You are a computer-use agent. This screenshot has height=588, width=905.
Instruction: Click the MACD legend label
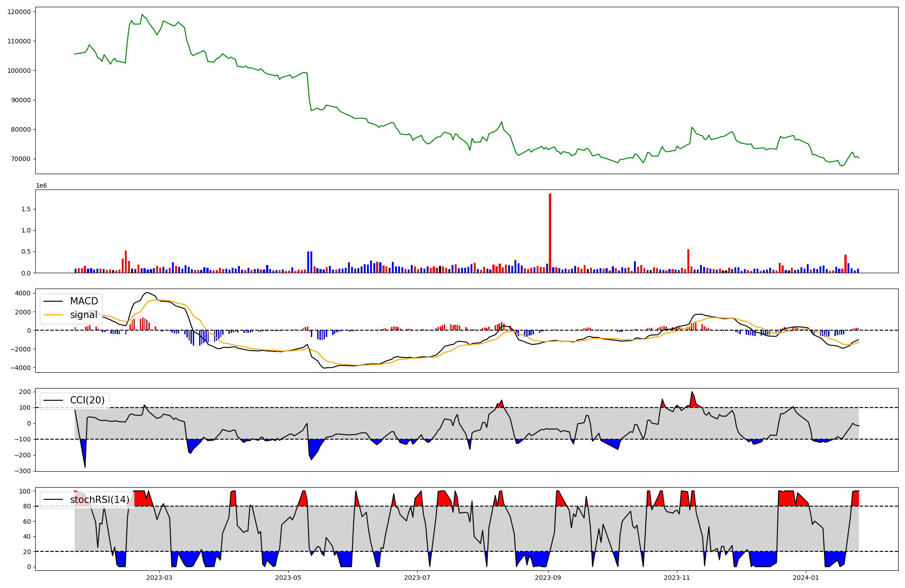(84, 301)
